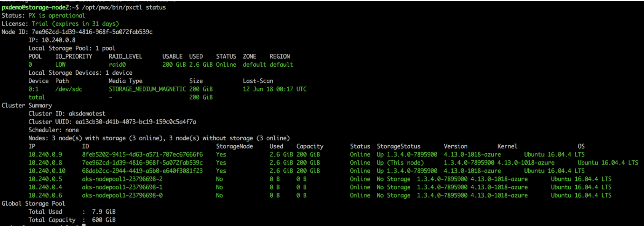Click node aks-nodepool1-23796698-2

coord(122,179)
